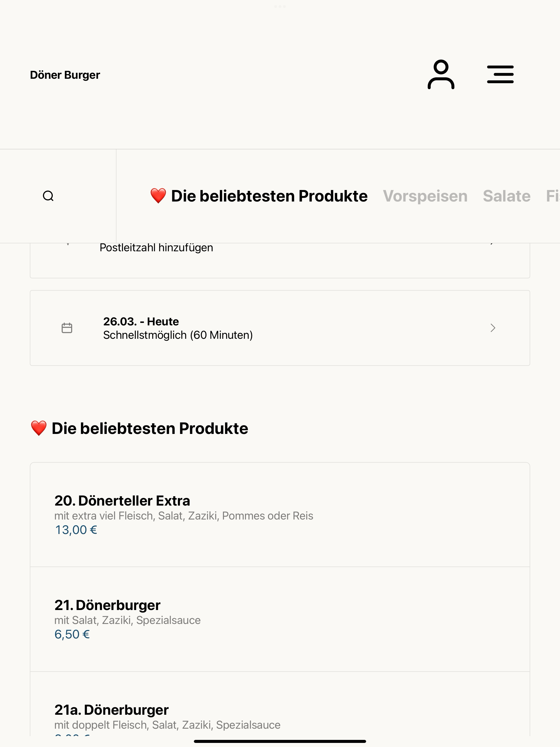The width and height of the screenshot is (560, 747).
Task: Open the 26.03. - Heute time selector
Action: point(280,328)
